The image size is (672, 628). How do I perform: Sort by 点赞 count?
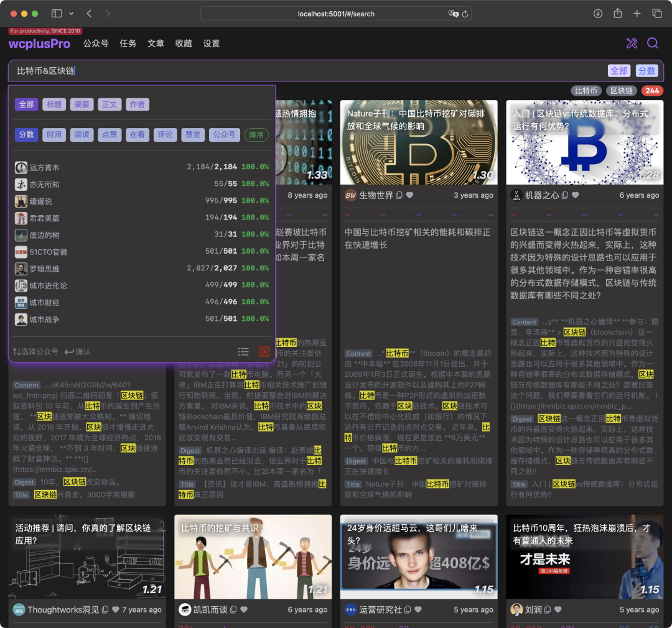tap(110, 135)
